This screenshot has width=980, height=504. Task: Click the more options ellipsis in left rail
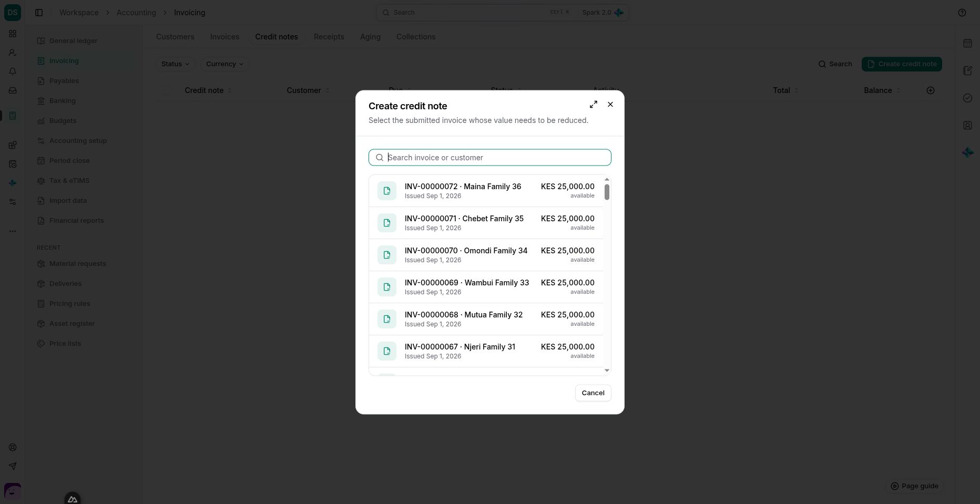coord(13,231)
